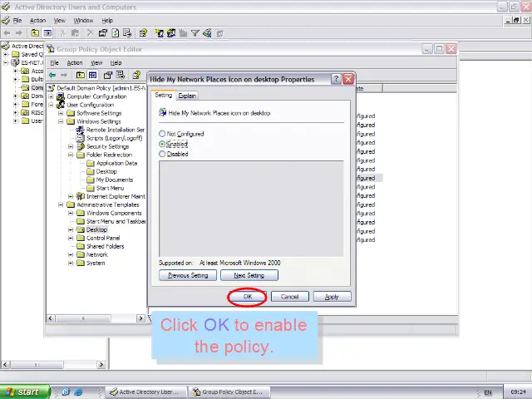Click the Apply button
The image size is (532, 399).
[x=332, y=297]
